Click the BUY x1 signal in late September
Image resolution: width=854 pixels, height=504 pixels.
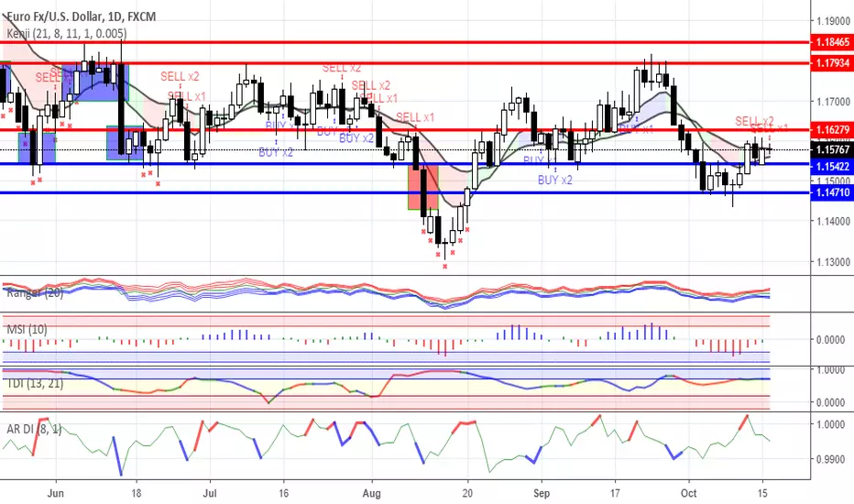(x=636, y=129)
